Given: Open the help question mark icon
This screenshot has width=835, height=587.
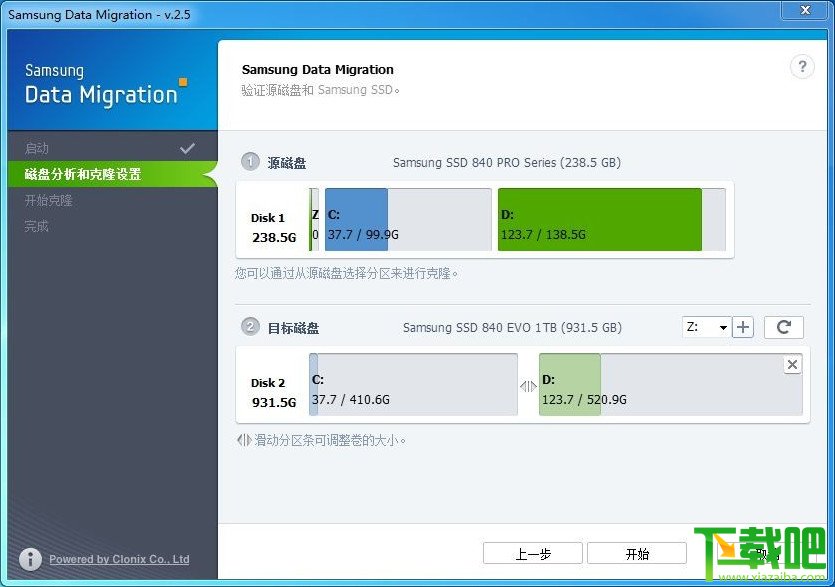Looking at the screenshot, I should [x=802, y=67].
